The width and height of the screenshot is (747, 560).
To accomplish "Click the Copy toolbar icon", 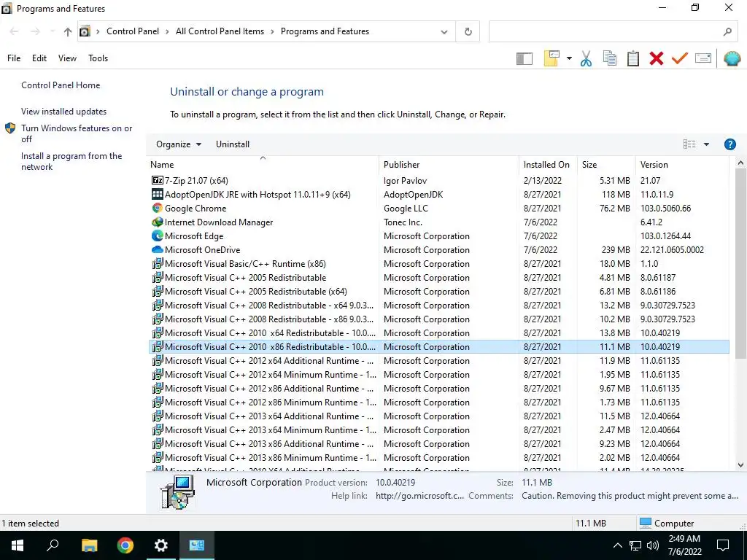I will pyautogui.click(x=609, y=58).
